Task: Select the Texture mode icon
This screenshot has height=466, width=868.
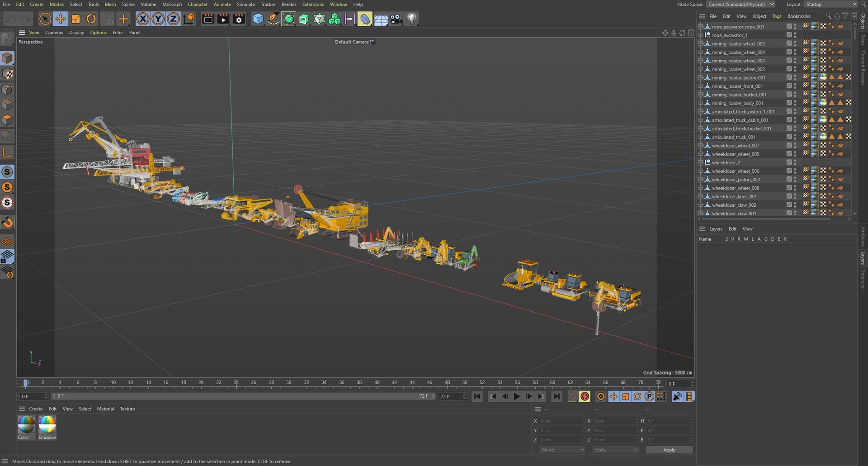Action: pos(8,74)
